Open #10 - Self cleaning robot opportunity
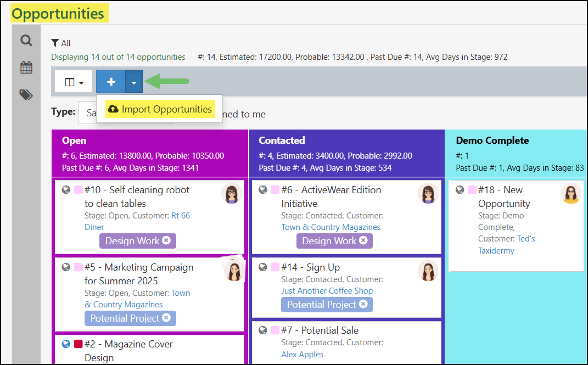Screen dimensions: 588x365 [137, 196]
